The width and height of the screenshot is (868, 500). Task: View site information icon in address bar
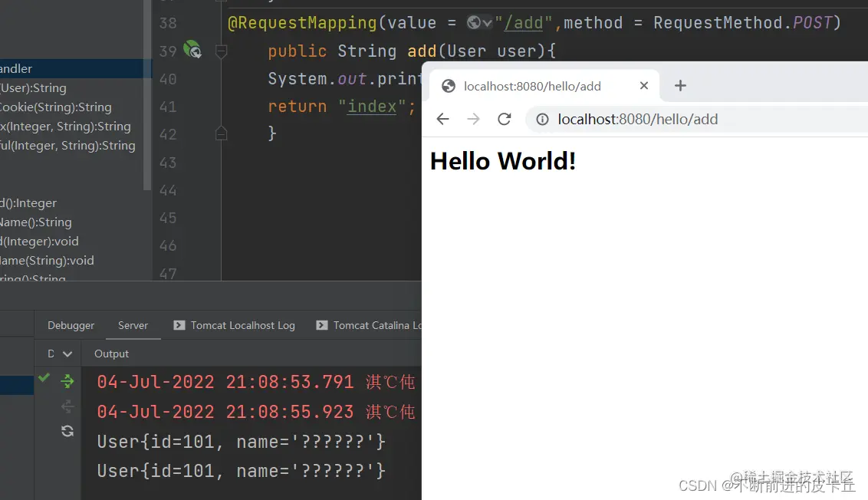coord(543,119)
